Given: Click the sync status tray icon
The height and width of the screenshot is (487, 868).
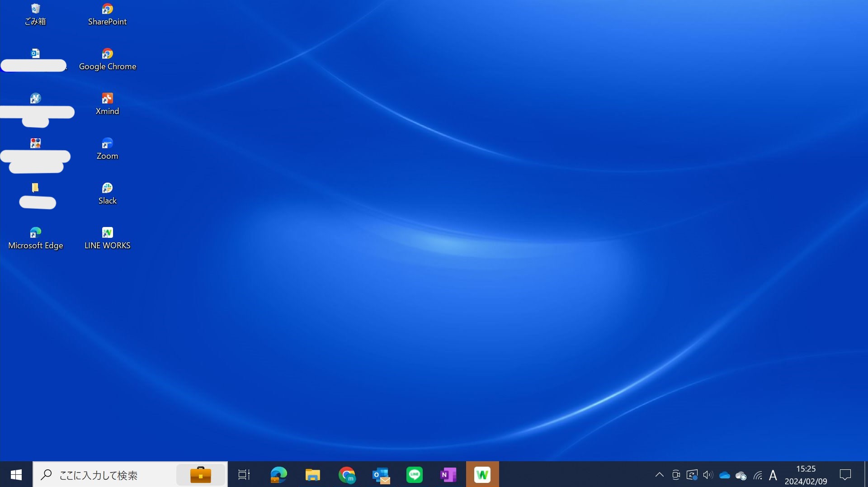Looking at the screenshot, I should pos(692,475).
